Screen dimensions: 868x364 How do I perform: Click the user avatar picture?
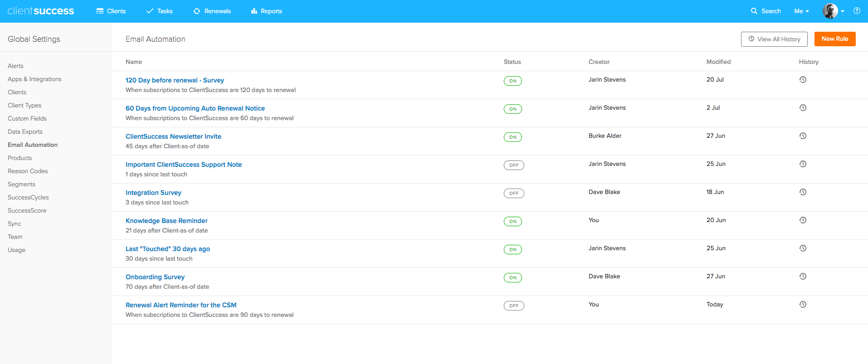point(830,11)
